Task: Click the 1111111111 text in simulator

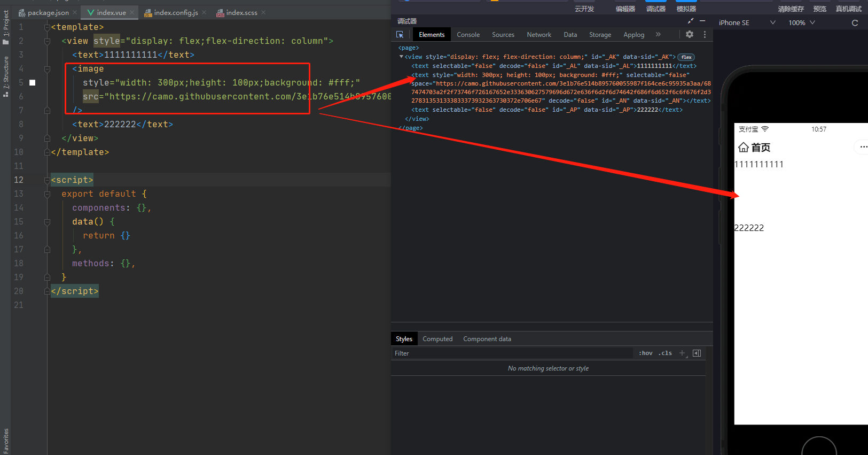Action: [759, 164]
